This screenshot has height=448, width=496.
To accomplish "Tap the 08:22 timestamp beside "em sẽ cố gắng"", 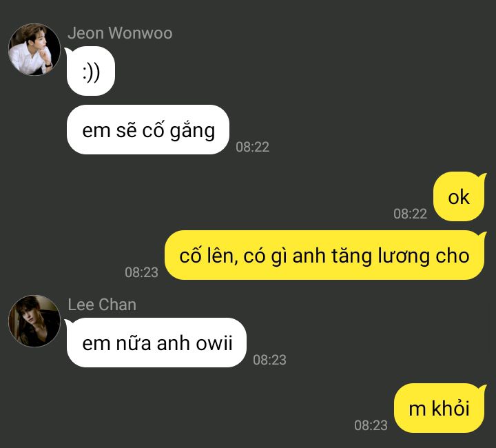I will 252,147.
